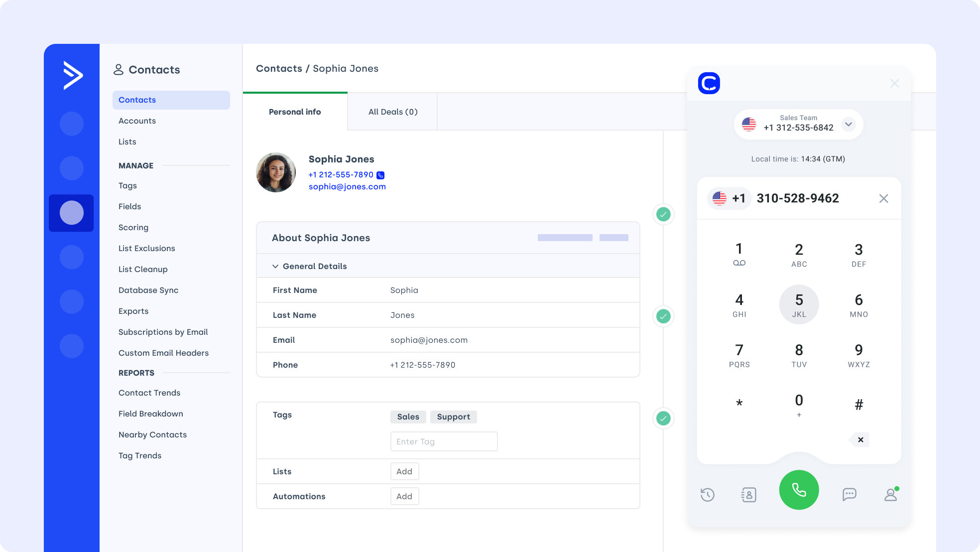The image size is (980, 552).
Task: Open Accounts in the Contacts menu
Action: click(137, 121)
